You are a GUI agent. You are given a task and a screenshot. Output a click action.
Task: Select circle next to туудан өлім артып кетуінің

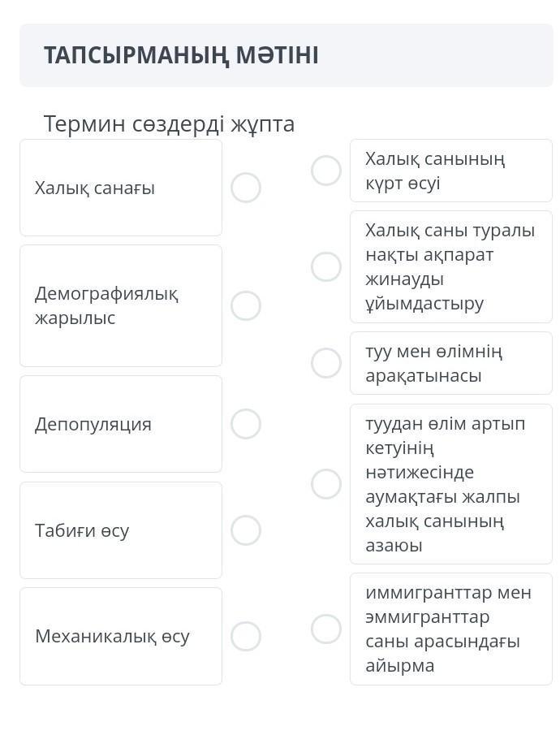326,484
